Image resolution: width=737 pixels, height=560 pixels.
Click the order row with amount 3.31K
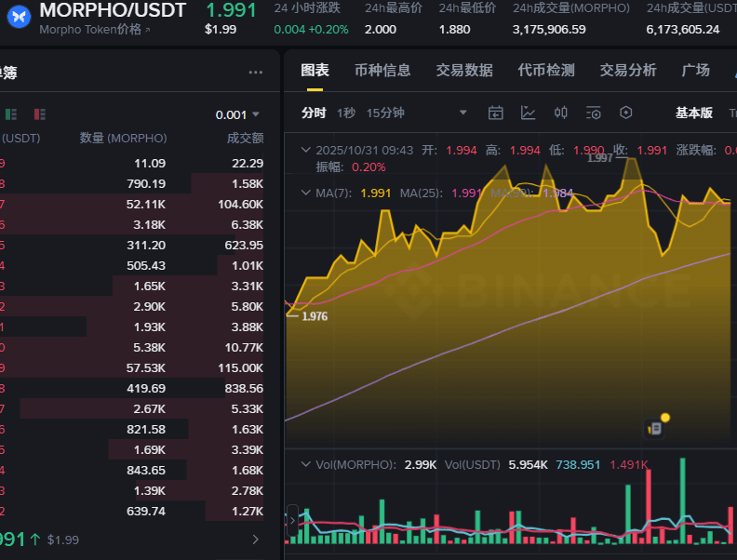pos(131,286)
